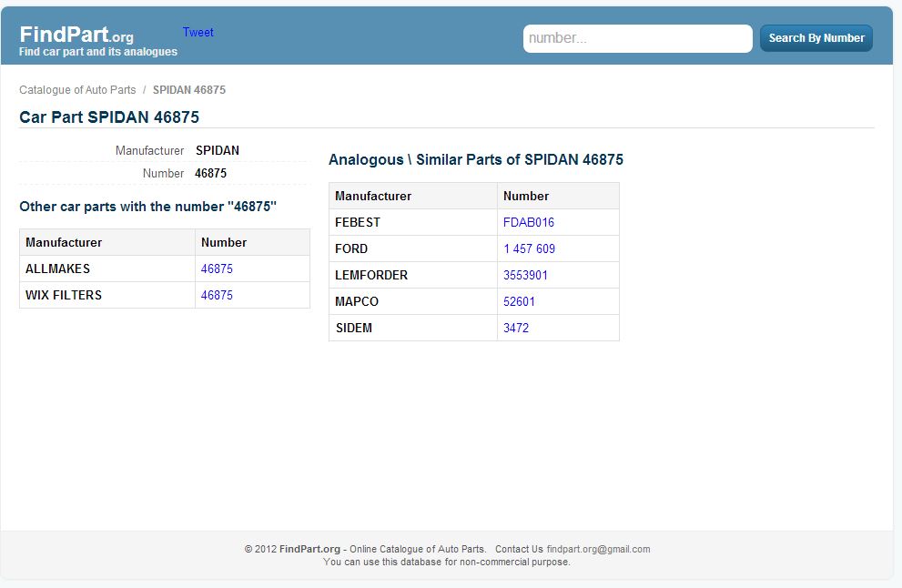Click the Tweet link
This screenshot has width=902, height=588.
click(198, 33)
